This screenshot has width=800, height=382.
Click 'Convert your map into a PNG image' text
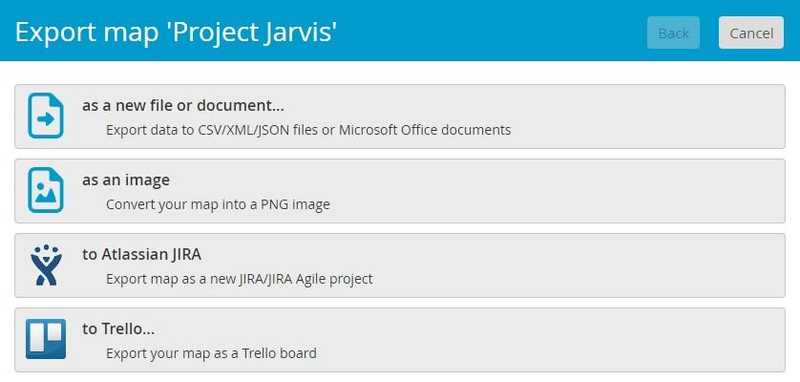pos(218,205)
